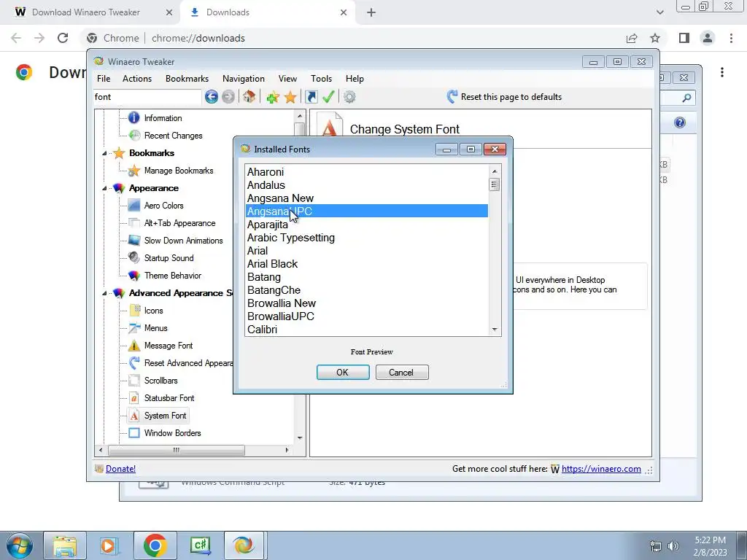Click the Message Font warning icon
The height and width of the screenshot is (560, 747).
[134, 345]
